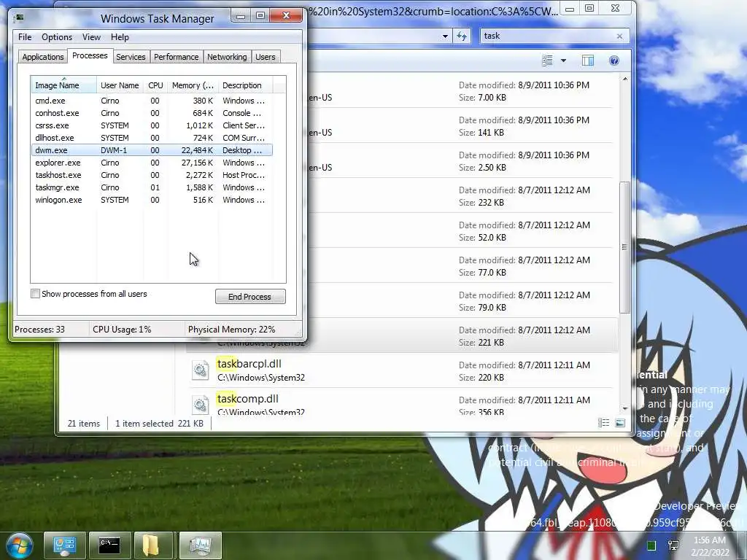
Task: Switch to the Users tab
Action: pos(266,57)
